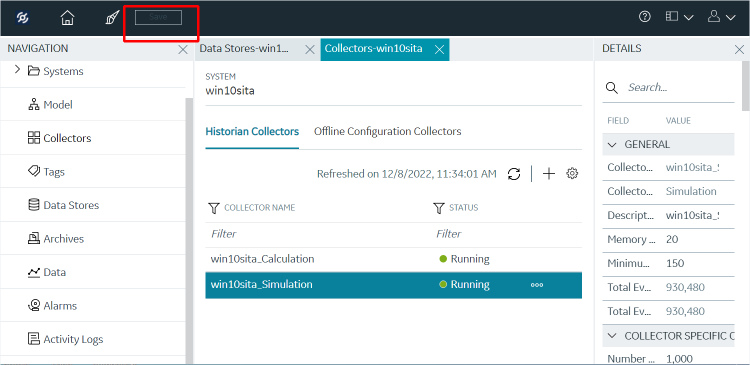Refresh the collectors list

tap(514, 174)
